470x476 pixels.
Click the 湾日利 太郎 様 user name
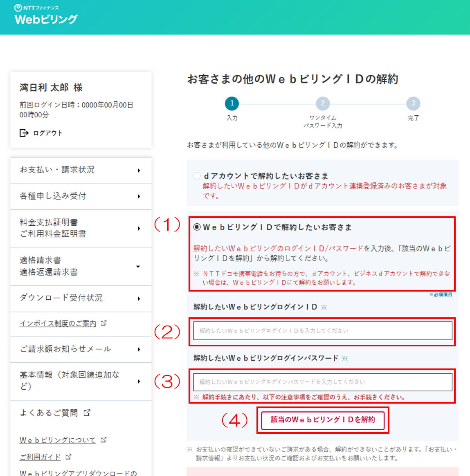[x=51, y=88]
